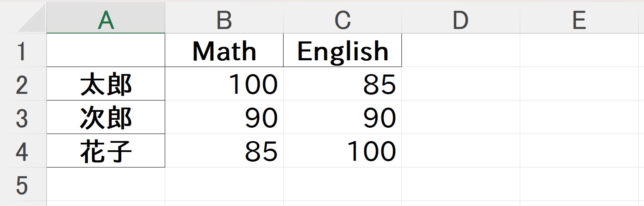
Task: Select row 5 header
Action: pyautogui.click(x=23, y=184)
